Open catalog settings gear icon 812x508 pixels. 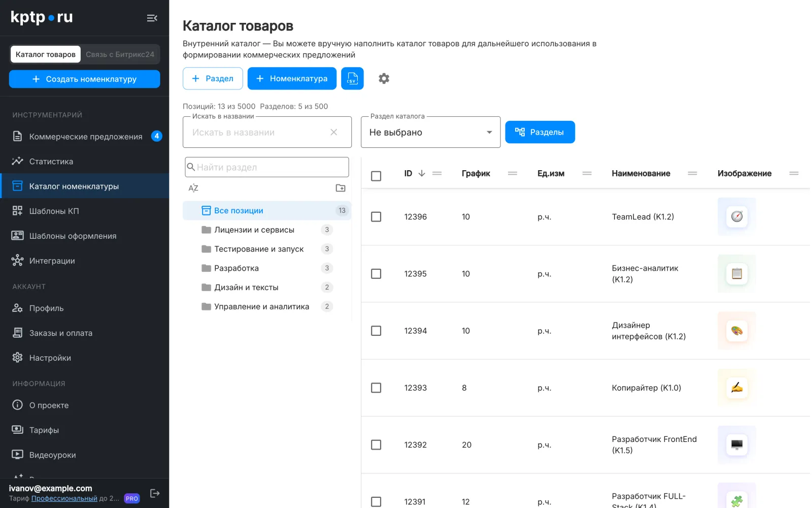(x=384, y=78)
